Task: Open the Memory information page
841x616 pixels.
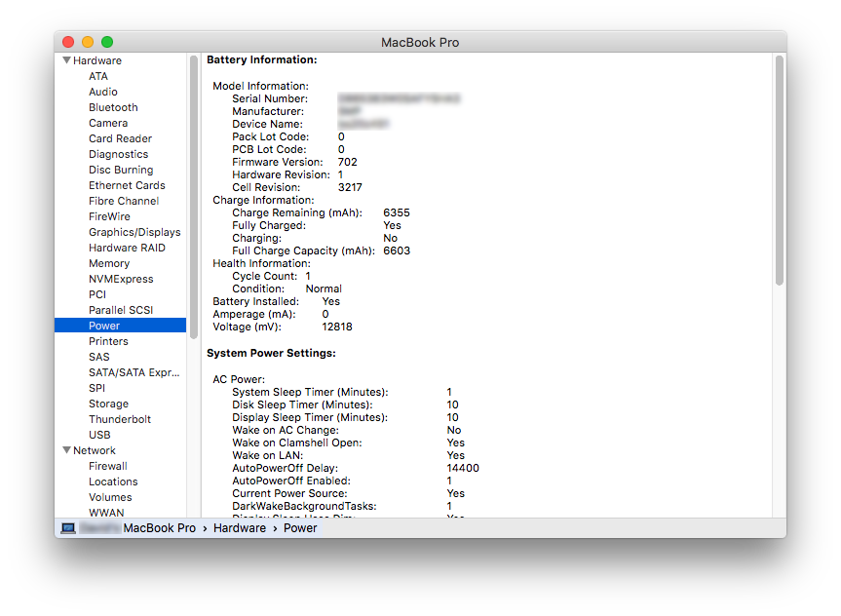Action: coord(108,263)
